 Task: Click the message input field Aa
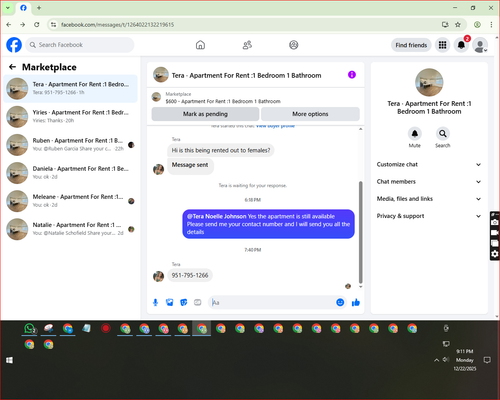click(x=272, y=302)
